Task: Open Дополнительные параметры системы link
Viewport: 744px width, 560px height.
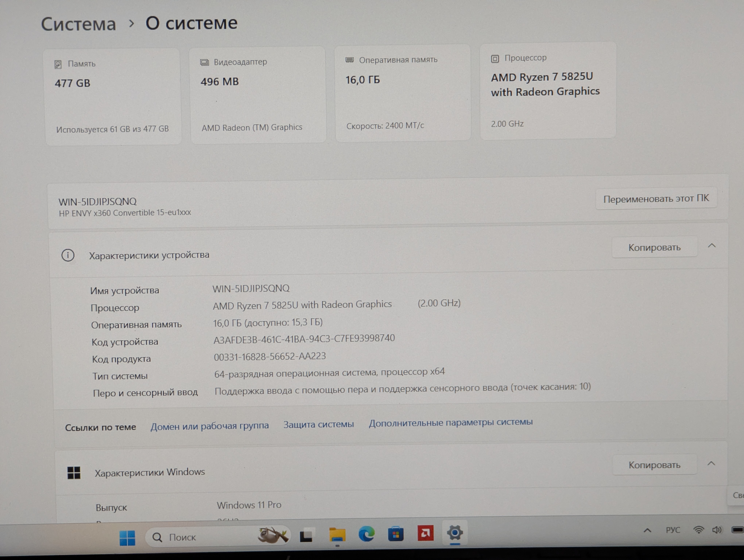Action: click(x=451, y=422)
